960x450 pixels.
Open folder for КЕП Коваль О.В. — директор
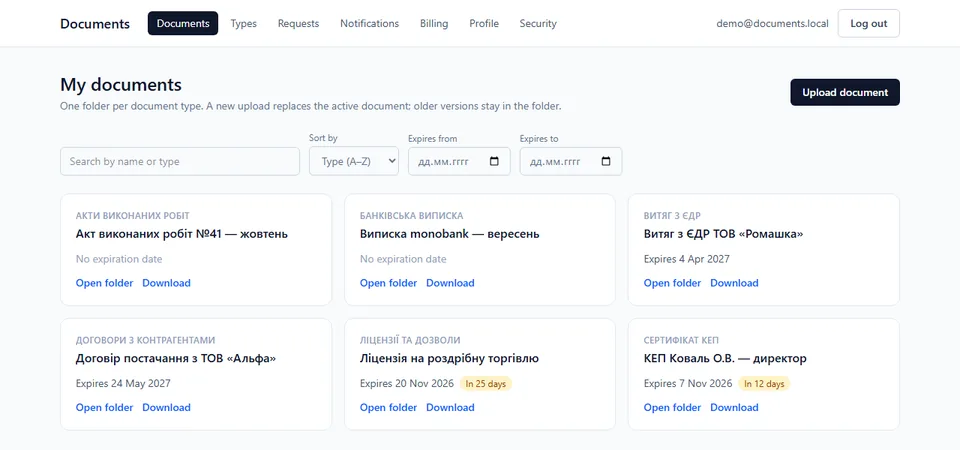[672, 407]
